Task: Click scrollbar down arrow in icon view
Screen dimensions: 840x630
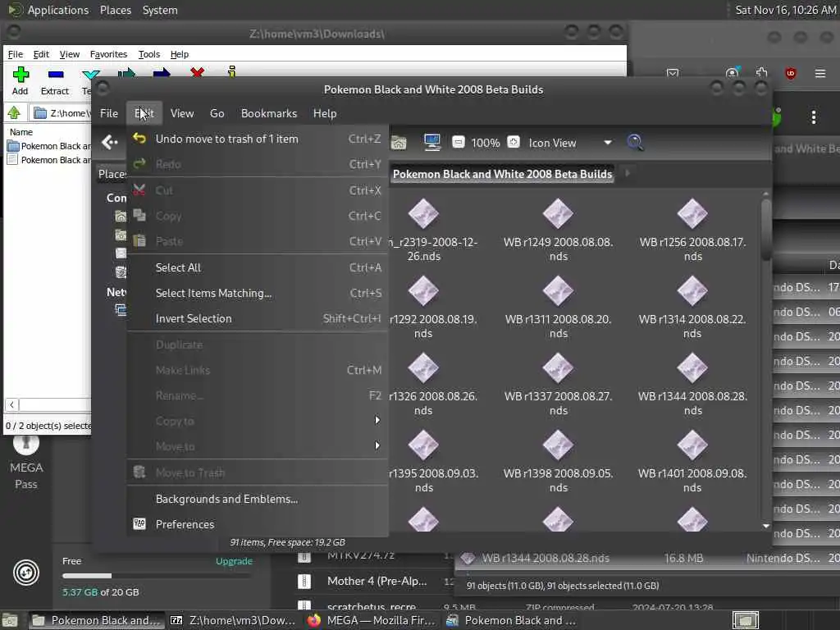Action: point(766,526)
